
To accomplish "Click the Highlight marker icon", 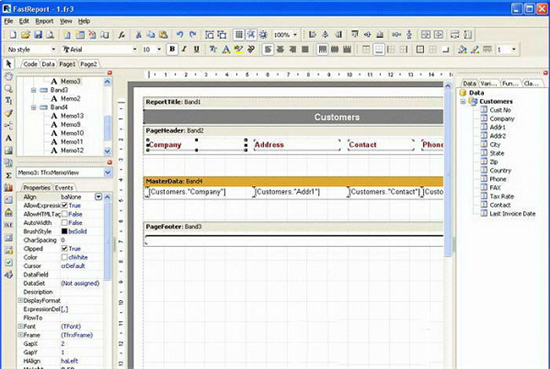I will pos(239,49).
